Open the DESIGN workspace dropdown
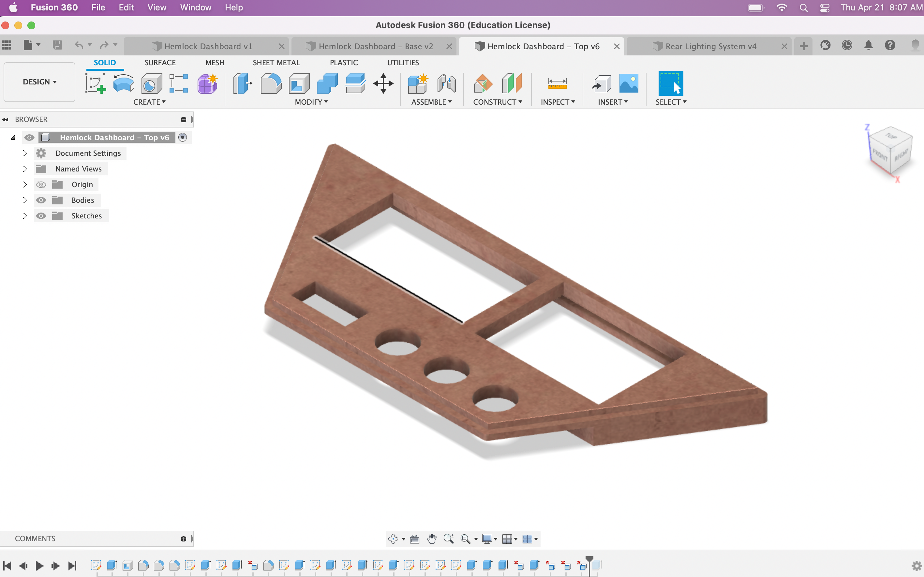The width and height of the screenshot is (924, 577). [x=39, y=82]
